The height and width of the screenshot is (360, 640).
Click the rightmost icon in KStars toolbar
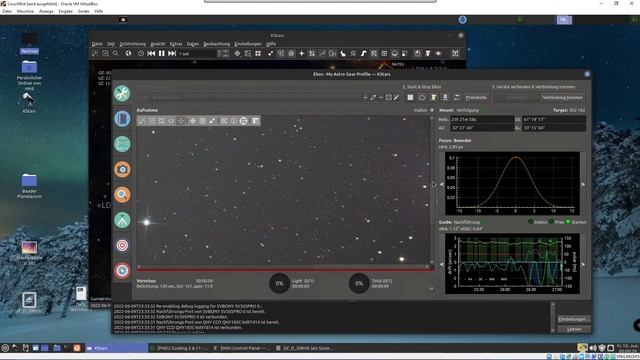455,53
